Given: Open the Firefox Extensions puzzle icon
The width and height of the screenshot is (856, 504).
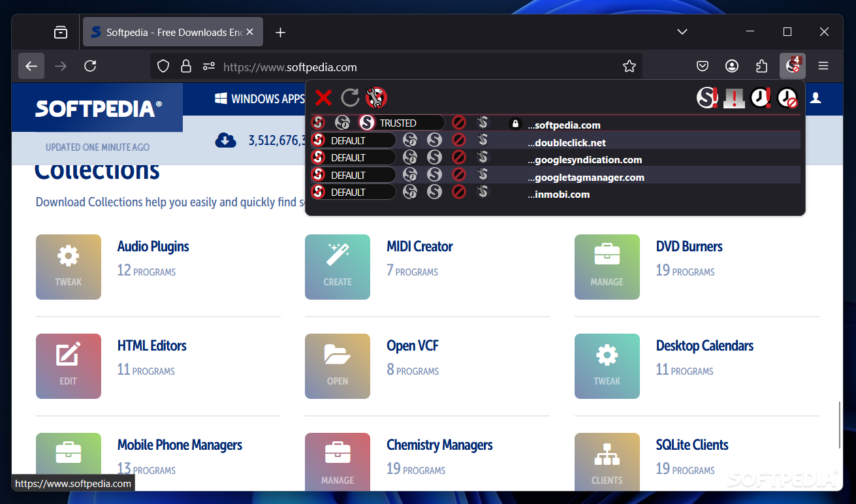Looking at the screenshot, I should [761, 66].
